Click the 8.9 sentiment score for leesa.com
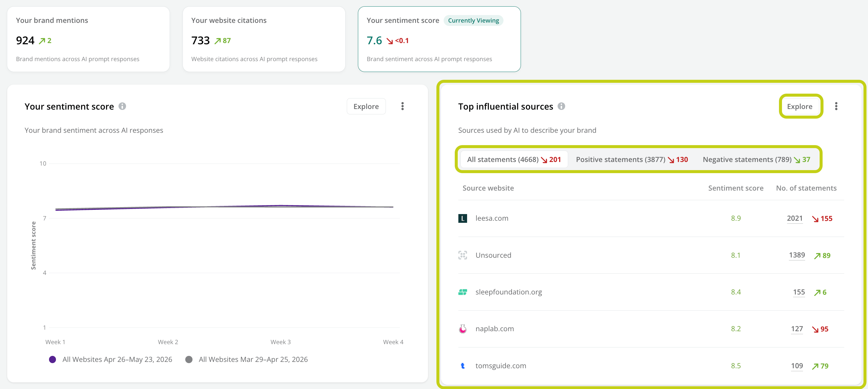The height and width of the screenshot is (389, 868). [736, 218]
